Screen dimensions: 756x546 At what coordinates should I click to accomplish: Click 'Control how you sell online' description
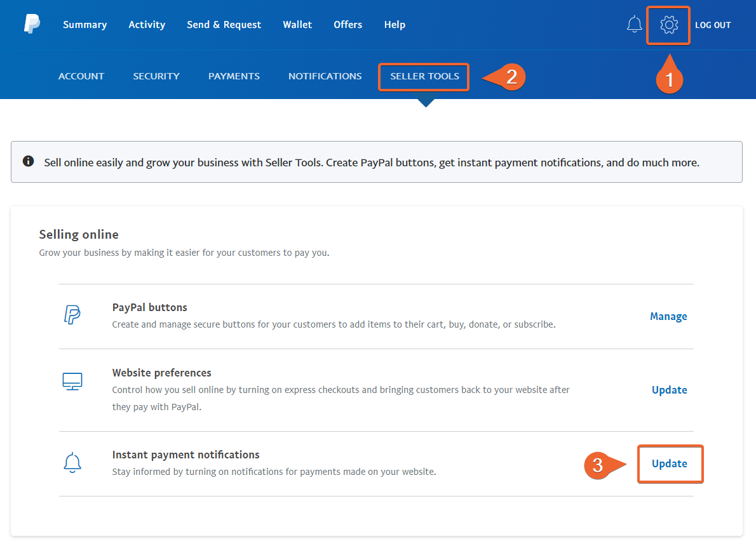coord(341,398)
